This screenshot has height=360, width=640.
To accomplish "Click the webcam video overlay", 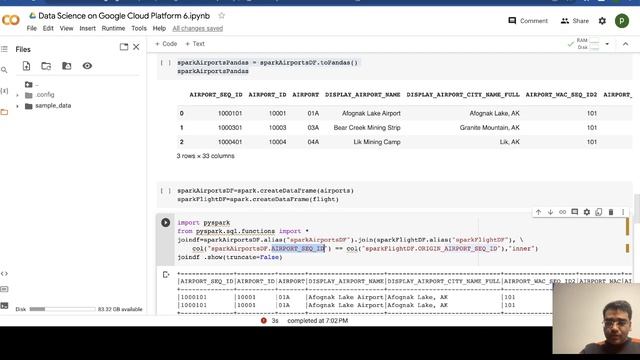I will pos(596,318).
